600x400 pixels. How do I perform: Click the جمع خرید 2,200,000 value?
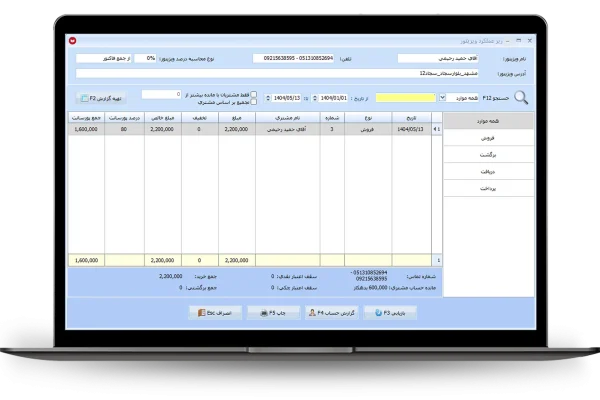coord(171,276)
